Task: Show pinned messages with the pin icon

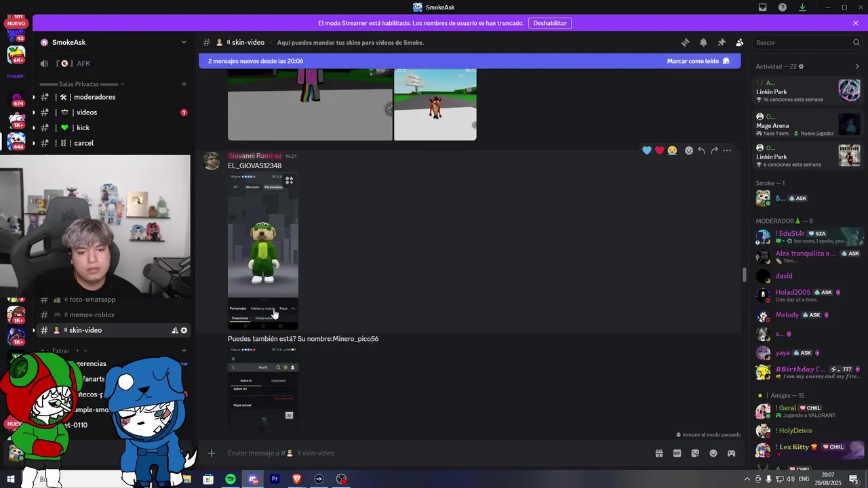Action: (x=722, y=42)
